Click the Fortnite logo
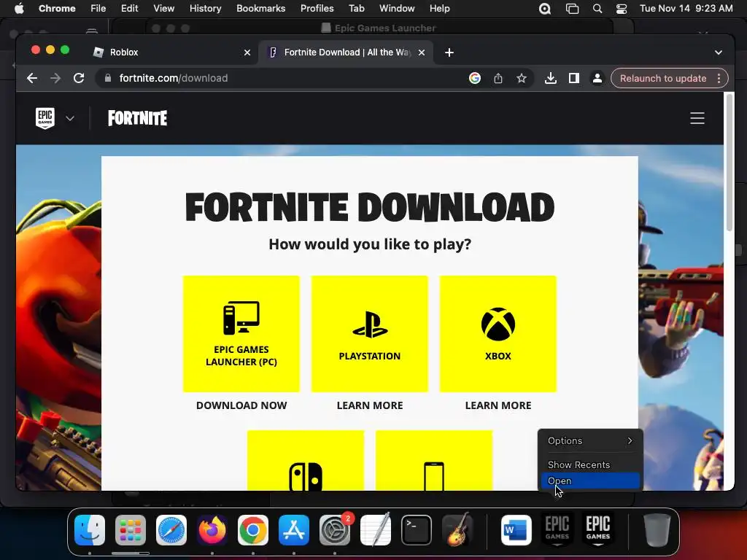This screenshot has height=560, width=747. click(137, 118)
